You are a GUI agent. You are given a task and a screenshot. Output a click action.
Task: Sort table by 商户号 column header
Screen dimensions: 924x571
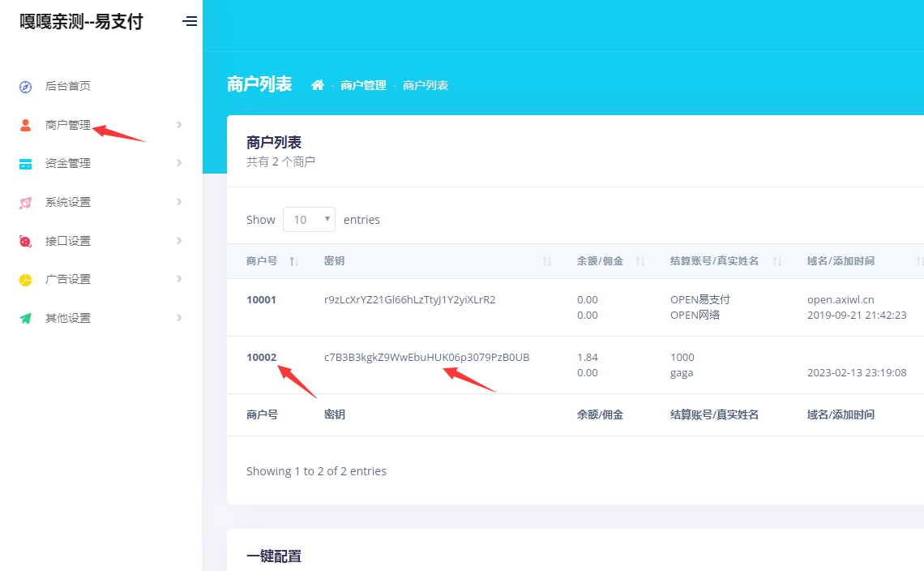coord(262,261)
